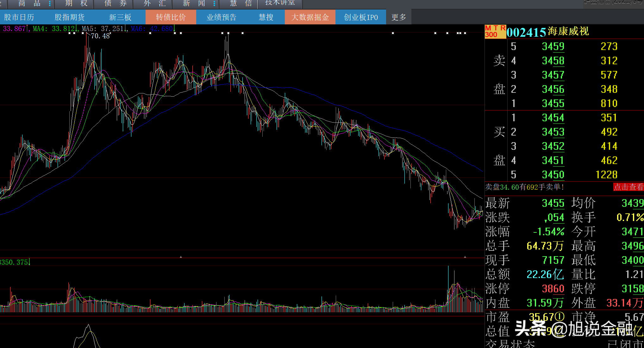Click the 涨幅 value -1.54%
The width and height of the screenshot is (644, 348).
point(548,232)
